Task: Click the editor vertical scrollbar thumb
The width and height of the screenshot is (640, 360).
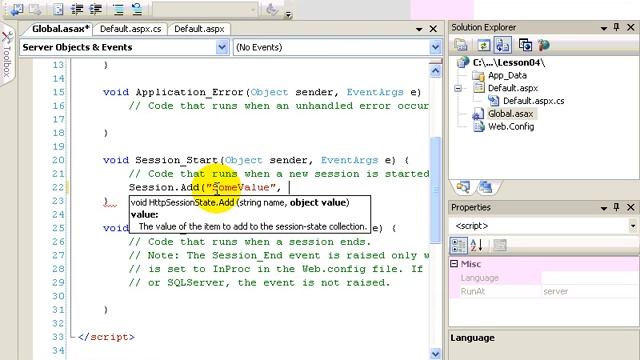Action: [436, 190]
